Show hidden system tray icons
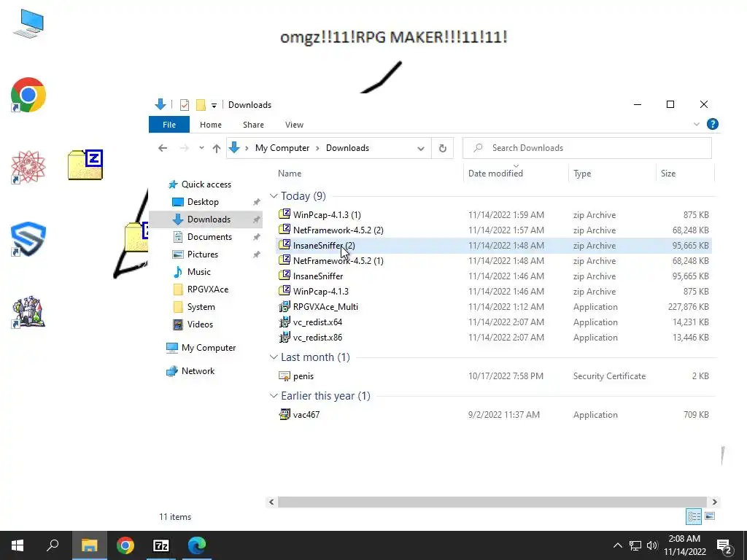 pyautogui.click(x=618, y=545)
